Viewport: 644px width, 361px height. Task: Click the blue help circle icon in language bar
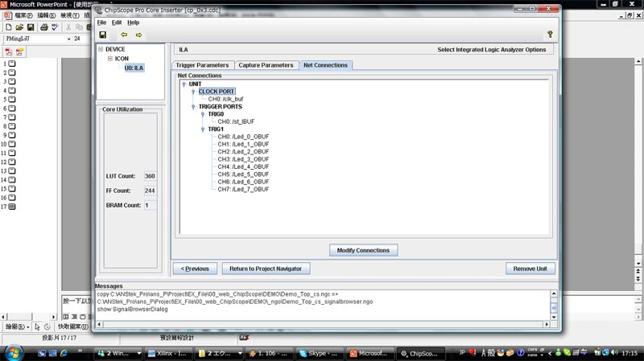click(520, 353)
